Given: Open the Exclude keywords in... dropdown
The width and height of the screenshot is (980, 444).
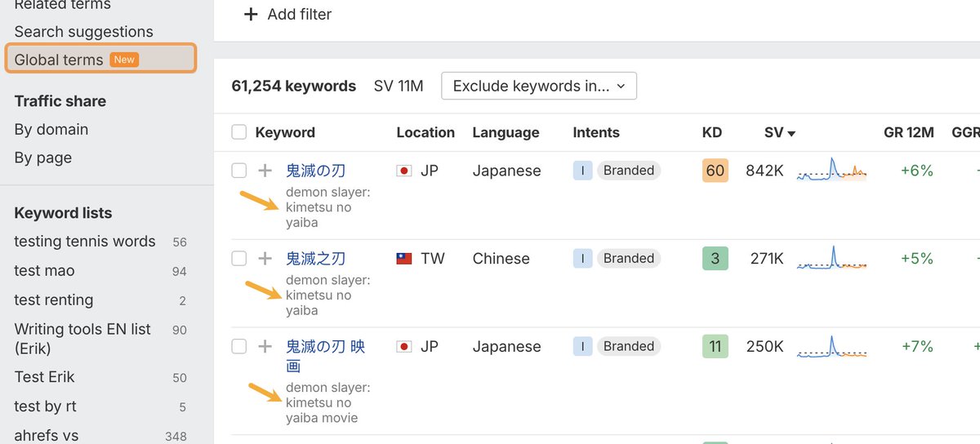Looking at the screenshot, I should tap(539, 86).
